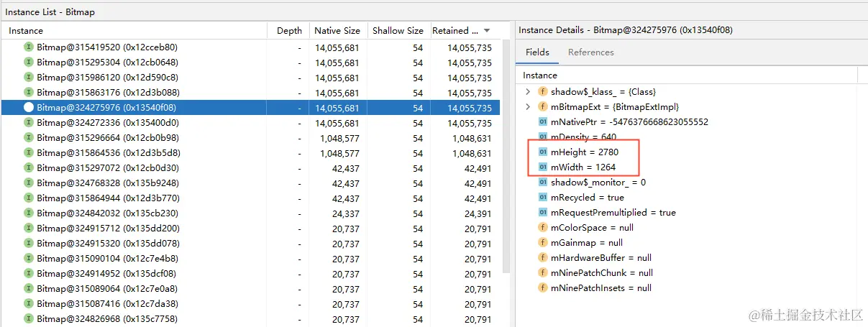
Task: Click instance icon for Bitmap@315864536
Action: coord(29,153)
